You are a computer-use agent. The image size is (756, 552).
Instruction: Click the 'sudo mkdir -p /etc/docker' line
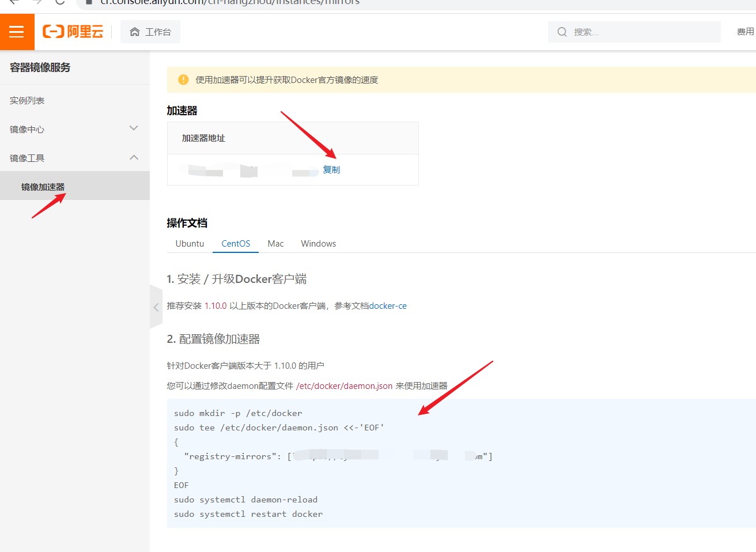tap(238, 413)
